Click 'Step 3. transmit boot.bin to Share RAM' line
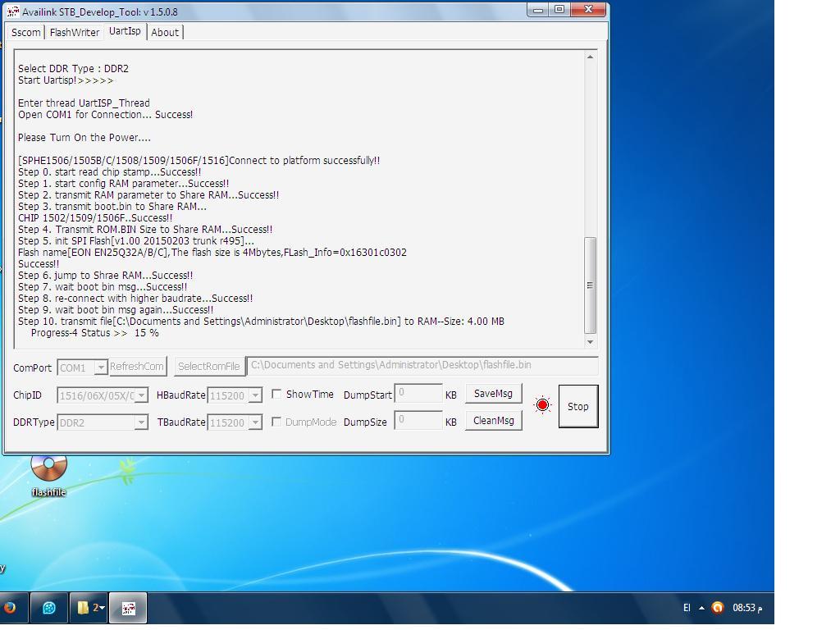The width and height of the screenshot is (840, 630). [112, 207]
